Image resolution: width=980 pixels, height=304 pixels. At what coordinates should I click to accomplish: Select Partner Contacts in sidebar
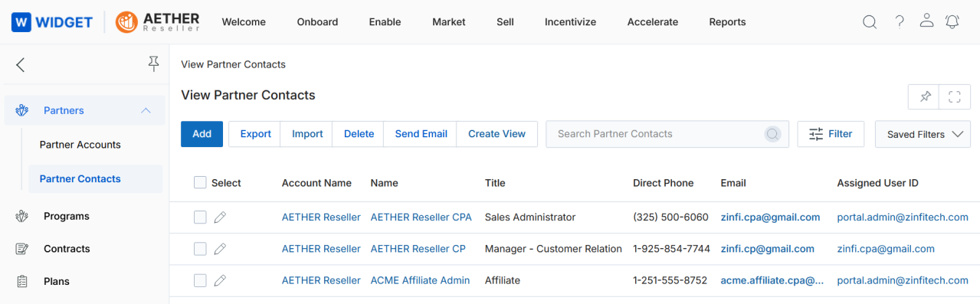click(x=95, y=178)
